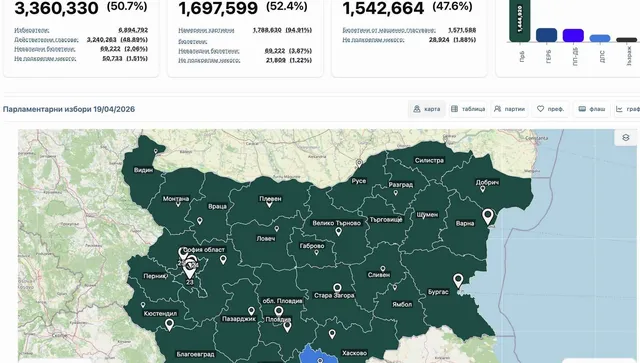Select the Kyustendil map pin
640x363 pixels.
click(143, 305)
